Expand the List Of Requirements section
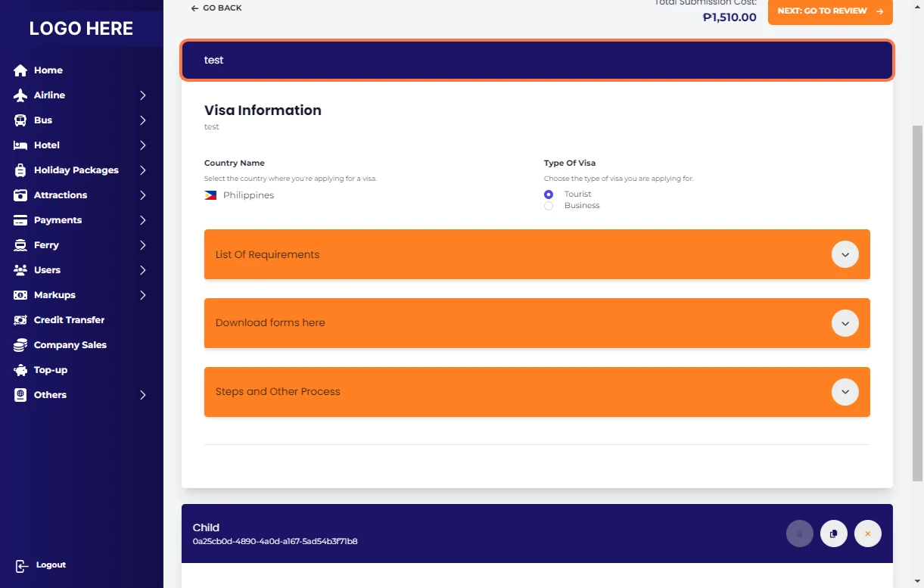Screen dimensions: 924x588 coord(845,254)
